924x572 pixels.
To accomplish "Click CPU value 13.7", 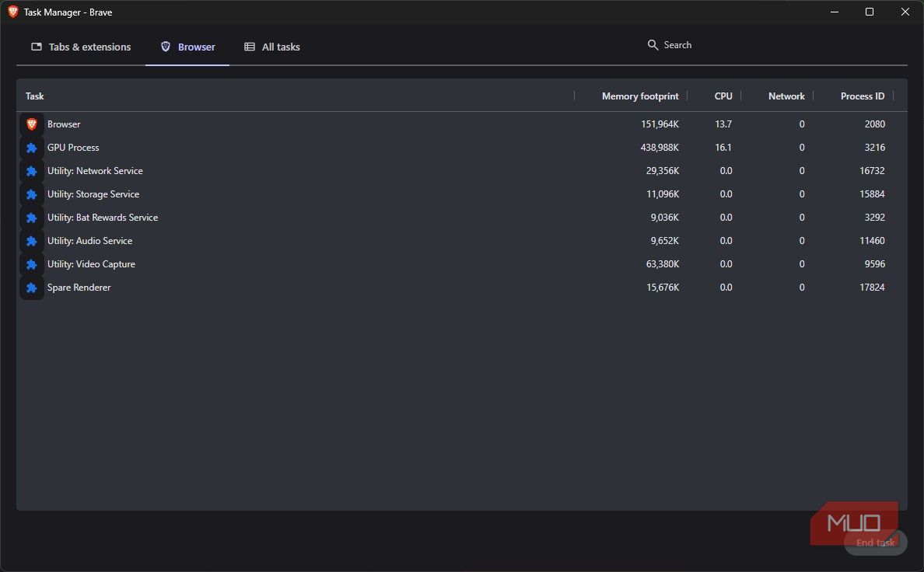I will 723,124.
